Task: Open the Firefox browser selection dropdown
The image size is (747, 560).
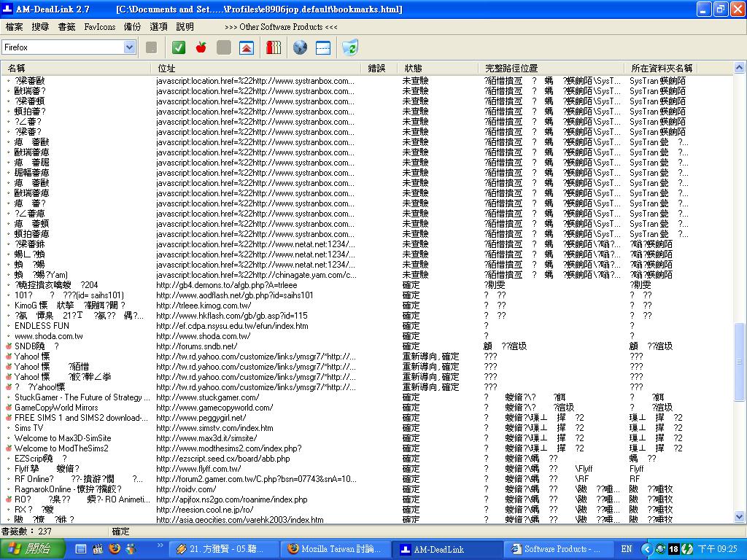Action: 129,47
